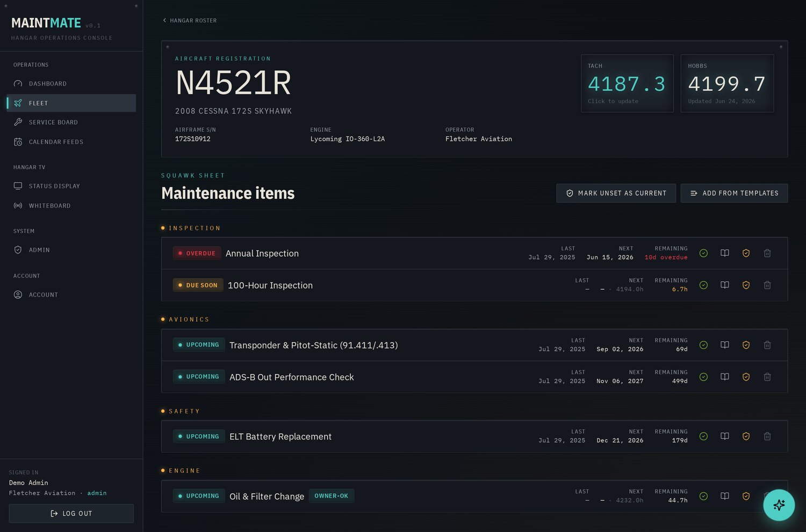Click the ADS-B Out Performance Check title
This screenshot has height=532, width=806.
(292, 377)
